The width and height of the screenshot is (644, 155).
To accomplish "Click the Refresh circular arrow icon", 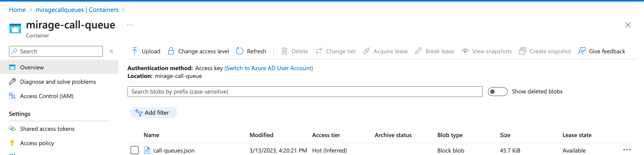I will pos(239,51).
